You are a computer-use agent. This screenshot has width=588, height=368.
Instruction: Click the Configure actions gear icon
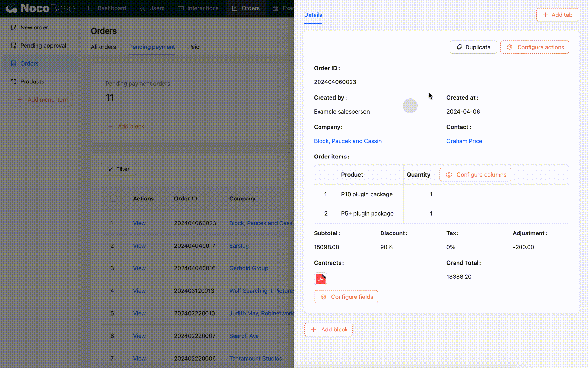pyautogui.click(x=510, y=47)
